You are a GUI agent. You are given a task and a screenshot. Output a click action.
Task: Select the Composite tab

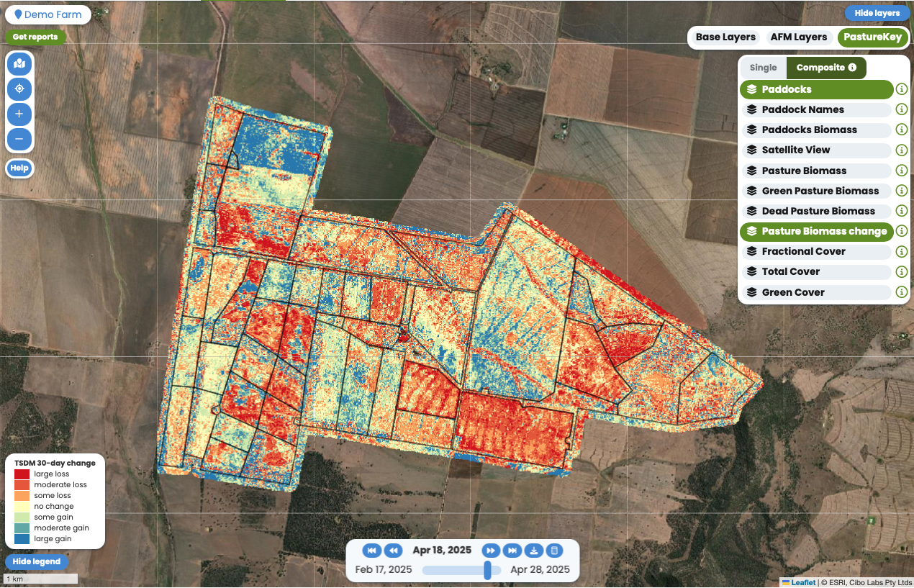pyautogui.click(x=825, y=68)
